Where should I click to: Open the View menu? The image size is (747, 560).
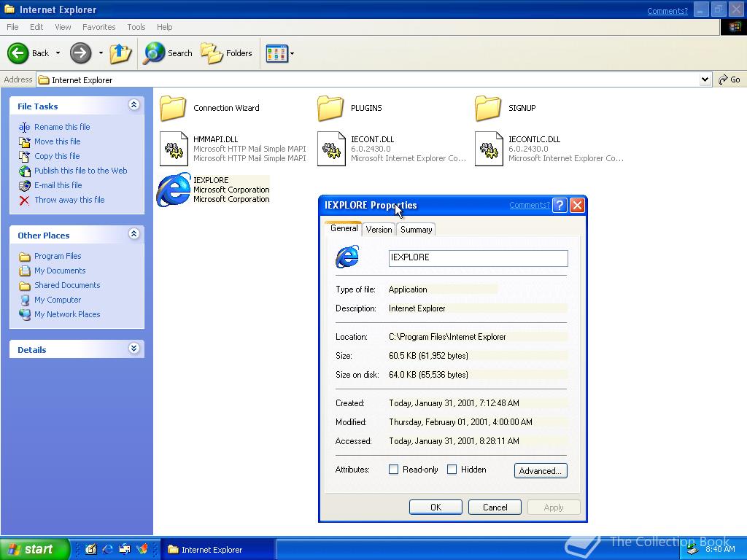[x=63, y=27]
